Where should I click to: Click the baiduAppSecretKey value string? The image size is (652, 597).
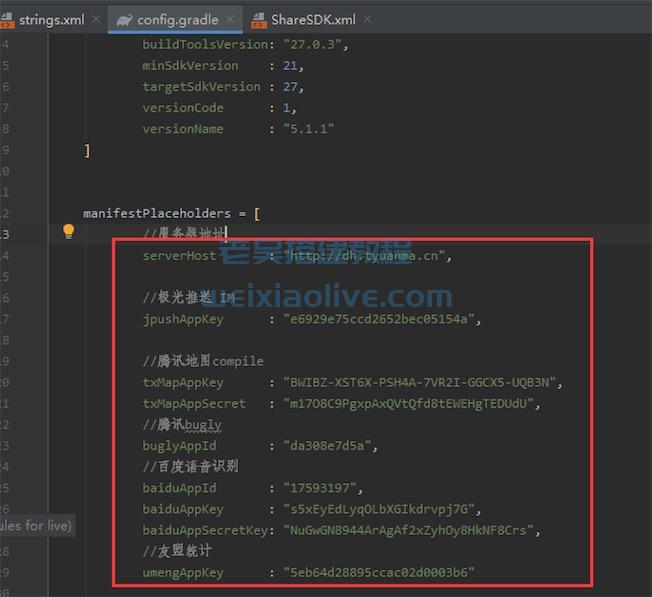pyautogui.click(x=409, y=530)
